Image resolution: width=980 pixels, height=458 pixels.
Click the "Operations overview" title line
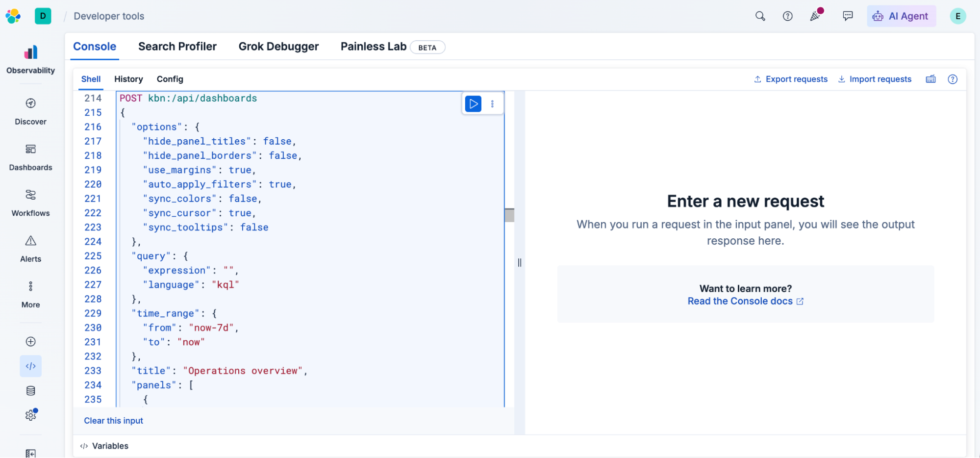[x=219, y=371]
